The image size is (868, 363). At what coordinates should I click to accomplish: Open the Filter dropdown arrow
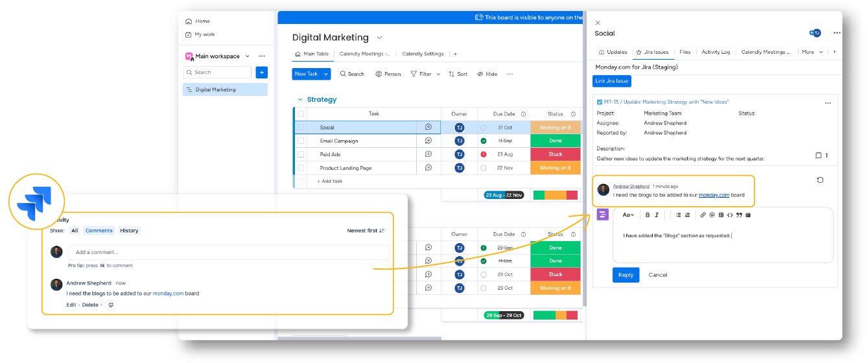(438, 74)
